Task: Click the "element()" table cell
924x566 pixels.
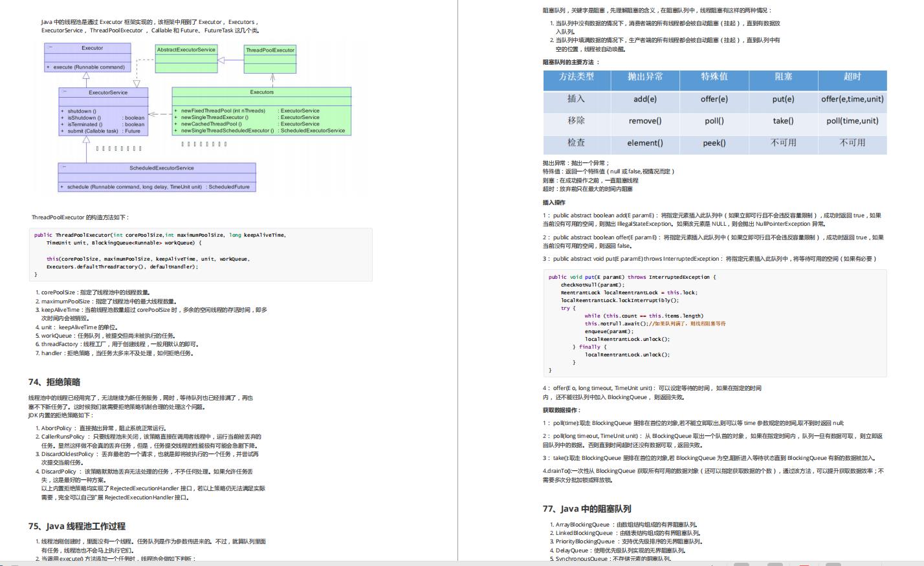Action: pyautogui.click(x=645, y=143)
